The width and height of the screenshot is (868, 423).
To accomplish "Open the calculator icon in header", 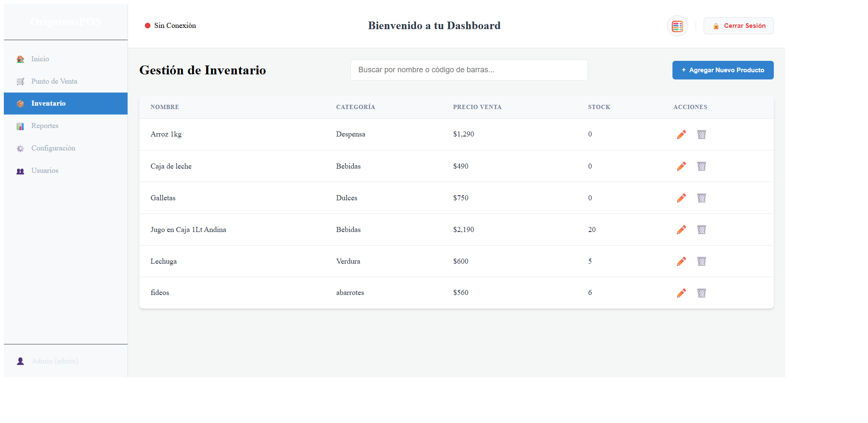I will [677, 26].
